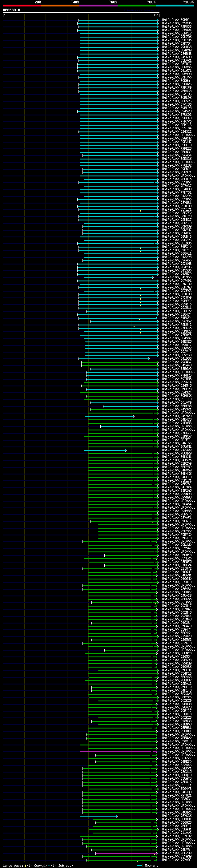This screenshot has width=197, height=868.
Task: Click the cyan ~100% identity legend segment
Action: pyautogui.click(x=175, y=6)
